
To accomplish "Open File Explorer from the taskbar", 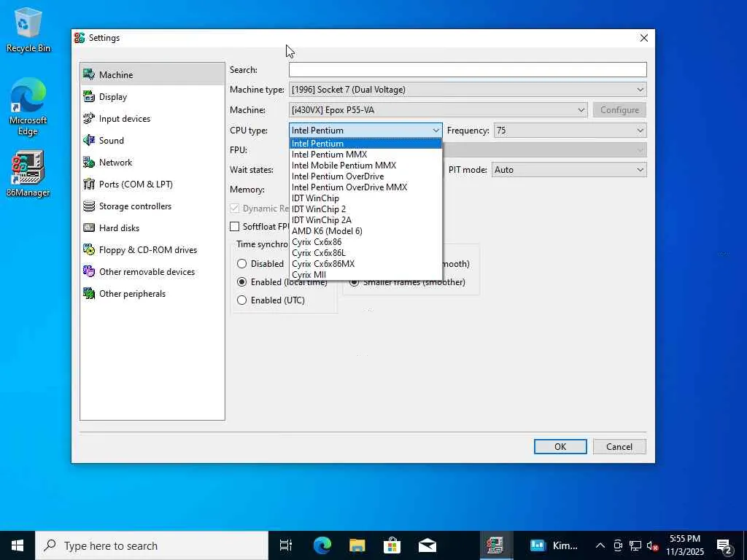I will (x=357, y=545).
